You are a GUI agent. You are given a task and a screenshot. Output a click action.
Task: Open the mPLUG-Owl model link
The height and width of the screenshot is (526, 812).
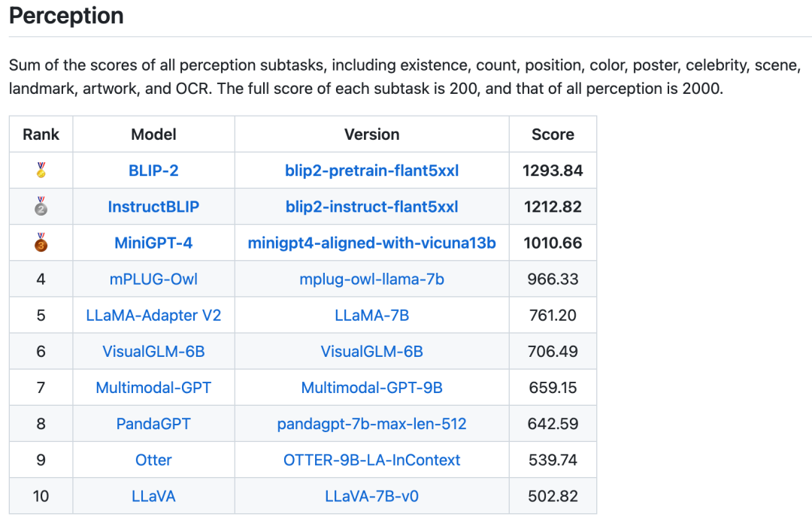click(x=153, y=279)
